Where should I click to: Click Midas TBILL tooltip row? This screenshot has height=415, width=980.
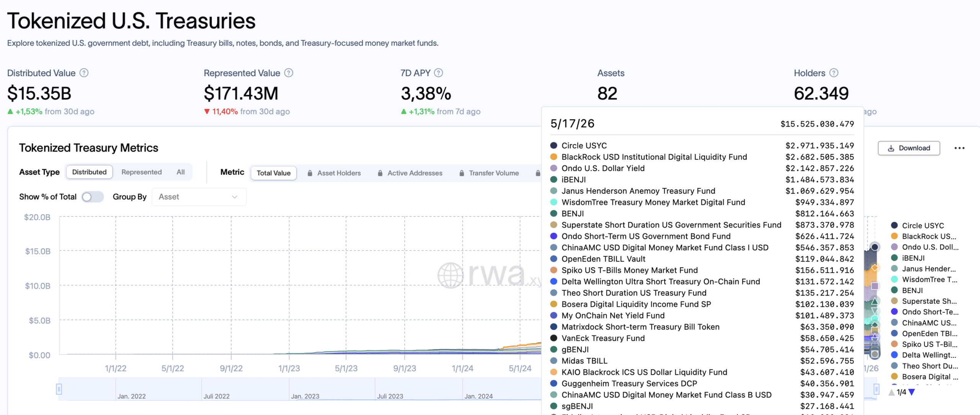coord(702,361)
